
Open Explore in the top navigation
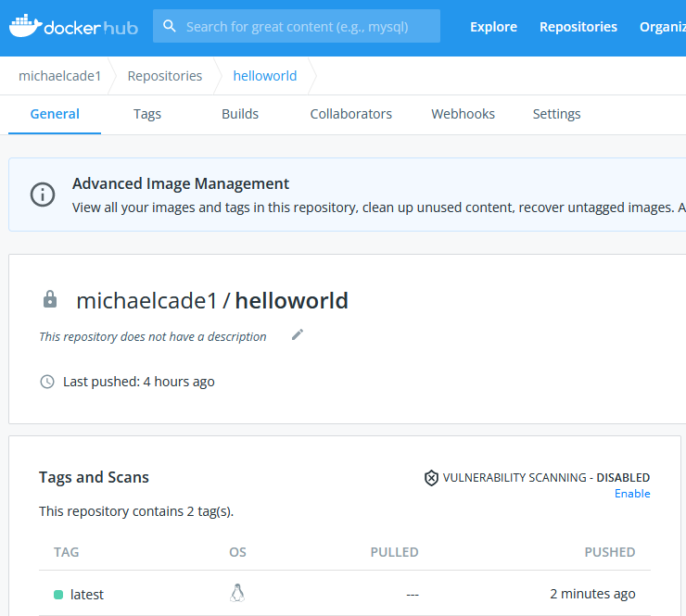[x=493, y=27]
